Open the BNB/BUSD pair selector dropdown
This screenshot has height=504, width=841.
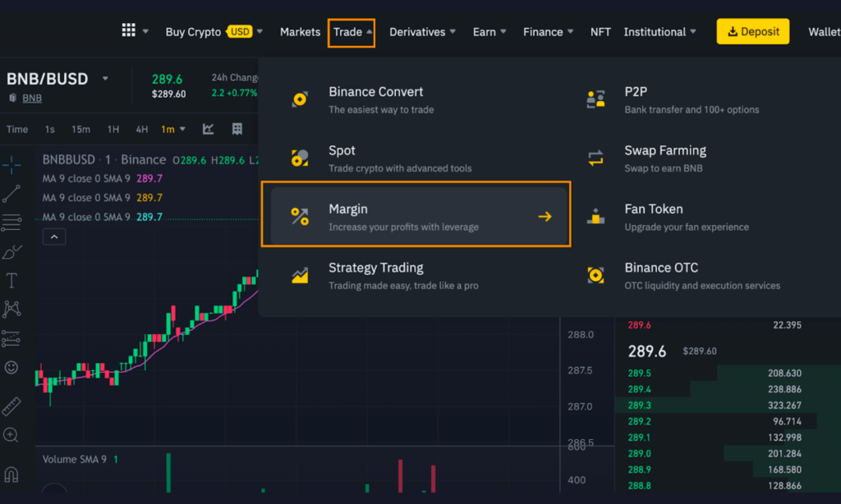(x=105, y=79)
